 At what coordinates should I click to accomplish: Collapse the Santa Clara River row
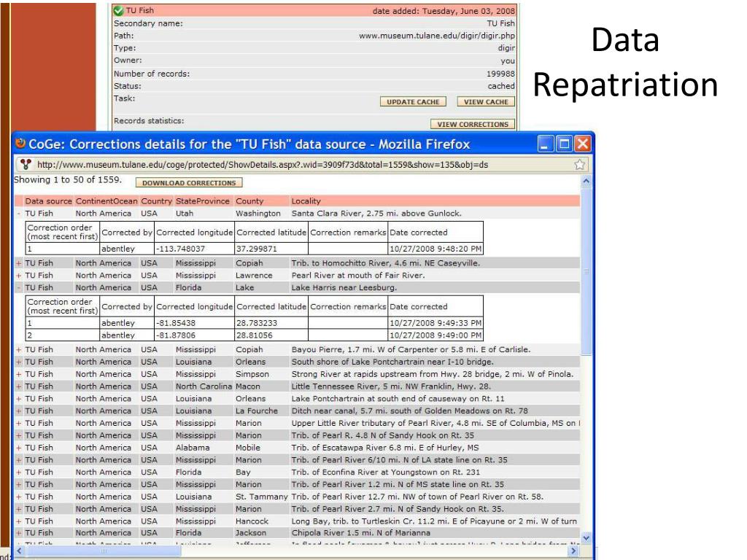coord(19,214)
